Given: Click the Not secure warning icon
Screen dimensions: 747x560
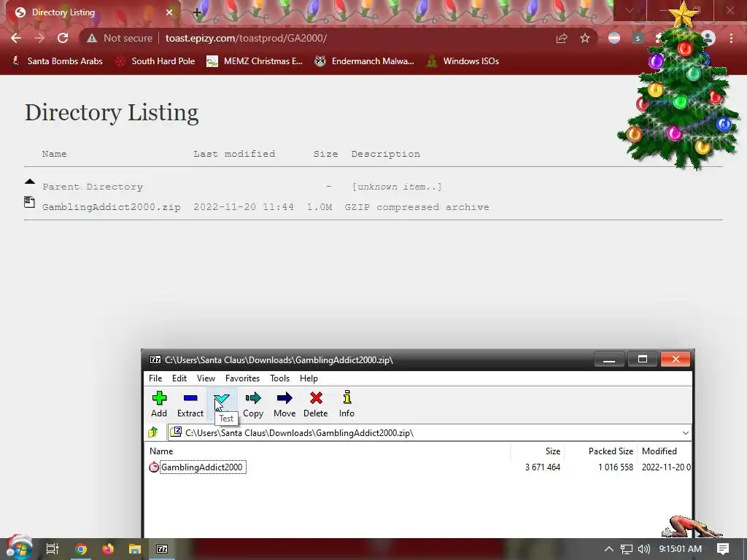Looking at the screenshot, I should point(91,38).
